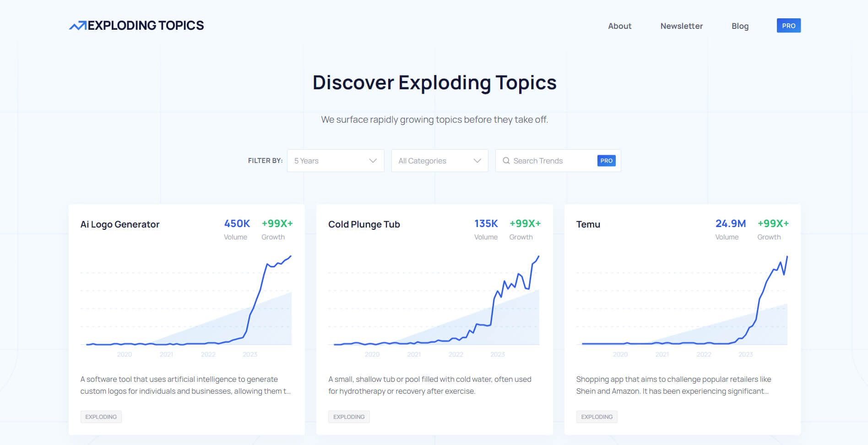Click the EXPLODING tag on Temu card

click(x=597, y=417)
